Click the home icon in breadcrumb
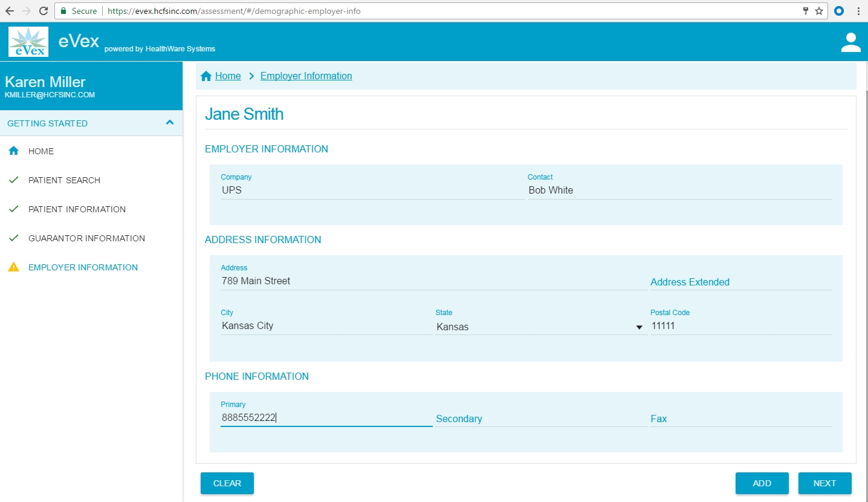The width and height of the screenshot is (868, 502). (206, 76)
